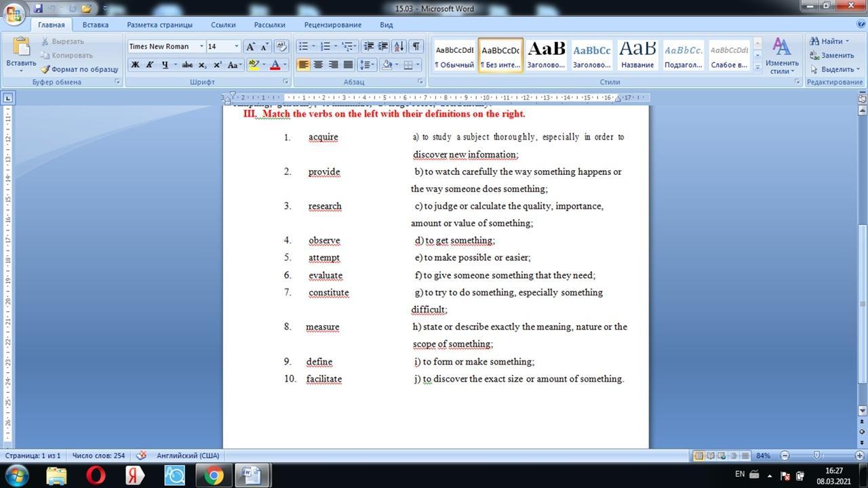Click the proofing errors icon in the status bar
868x488 pixels.
click(142, 455)
